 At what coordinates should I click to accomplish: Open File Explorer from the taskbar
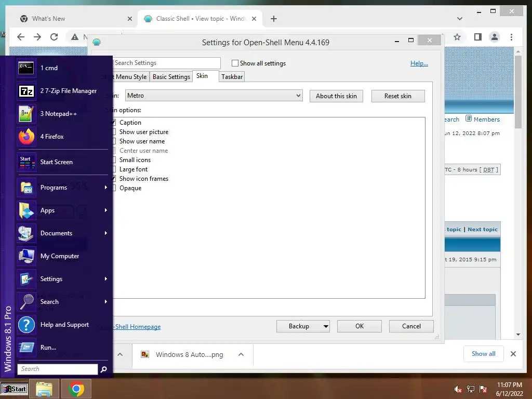[x=44, y=389]
